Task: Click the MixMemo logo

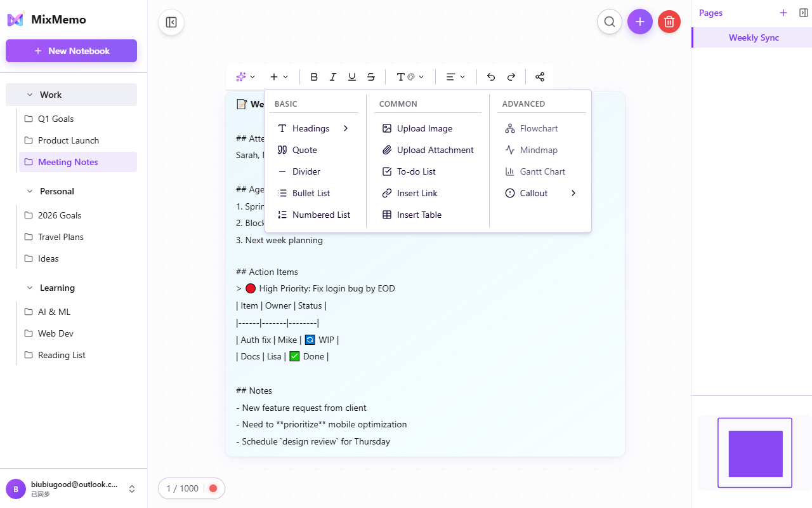Action: pyautogui.click(x=15, y=20)
